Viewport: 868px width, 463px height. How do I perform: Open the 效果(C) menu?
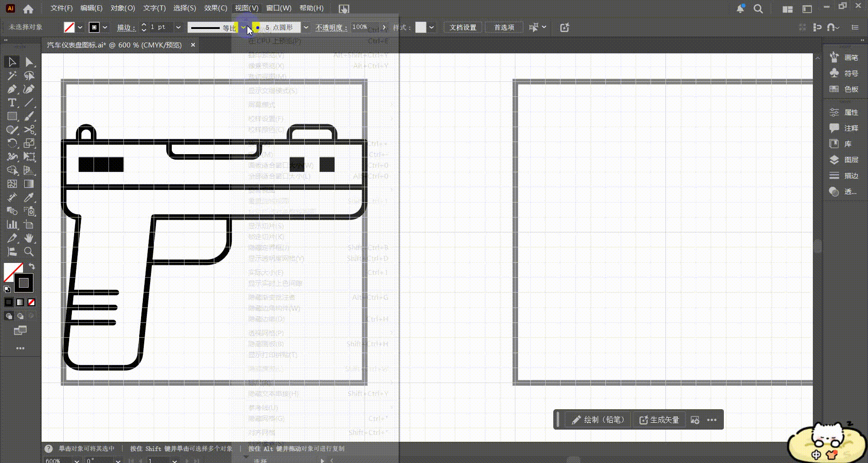click(x=216, y=8)
